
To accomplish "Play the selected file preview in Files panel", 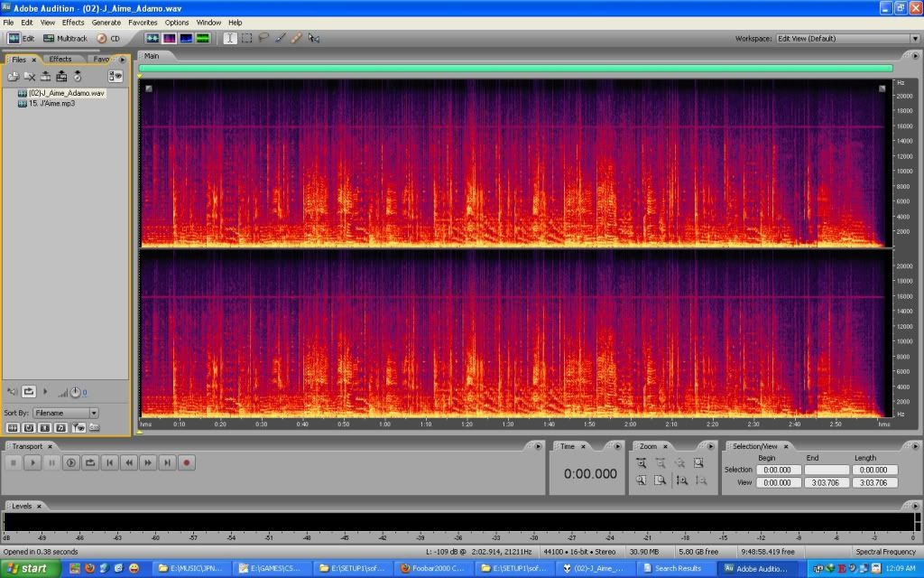I will (x=45, y=391).
